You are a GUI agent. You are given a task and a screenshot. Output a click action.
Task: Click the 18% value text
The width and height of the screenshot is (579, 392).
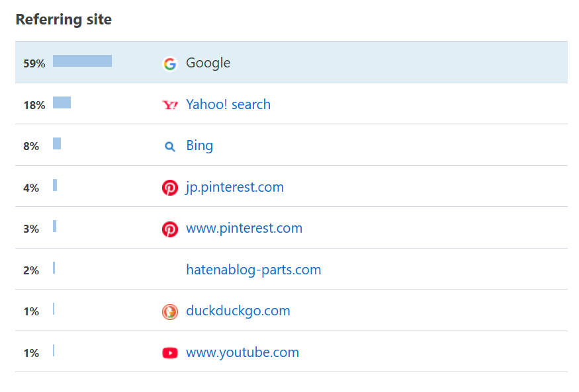[34, 105]
